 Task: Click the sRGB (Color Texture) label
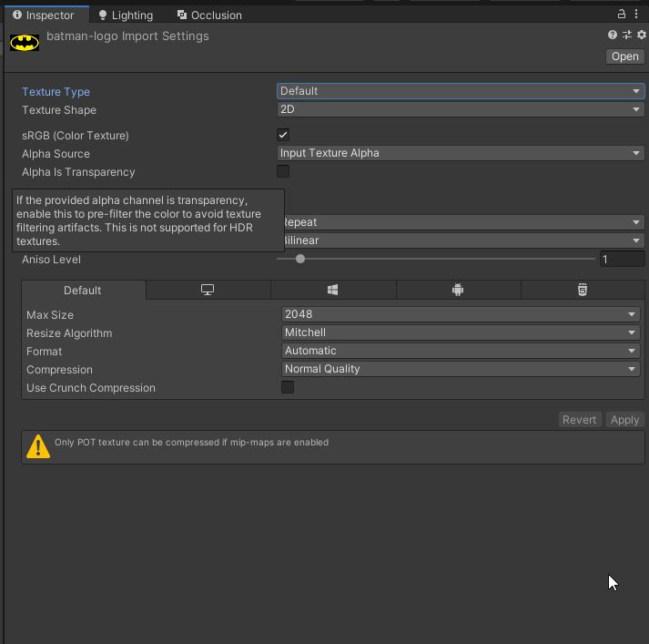[76, 136]
